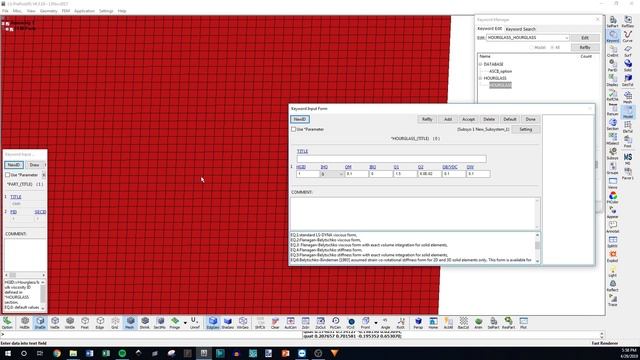
Task: Open dropdown arrow next to Front view icon
Action: [x=376, y=323]
